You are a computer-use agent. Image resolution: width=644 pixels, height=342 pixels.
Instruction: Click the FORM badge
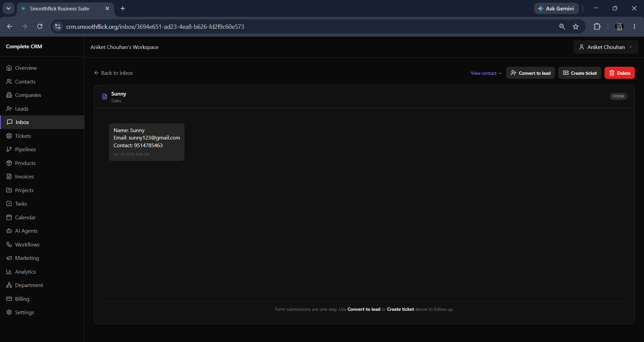(x=618, y=96)
